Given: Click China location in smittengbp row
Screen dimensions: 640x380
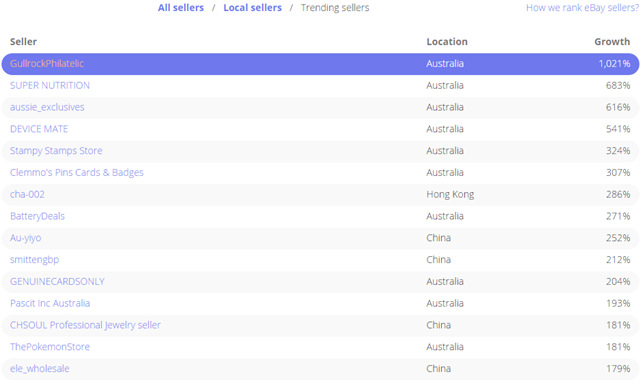Looking at the screenshot, I should click(x=438, y=260).
